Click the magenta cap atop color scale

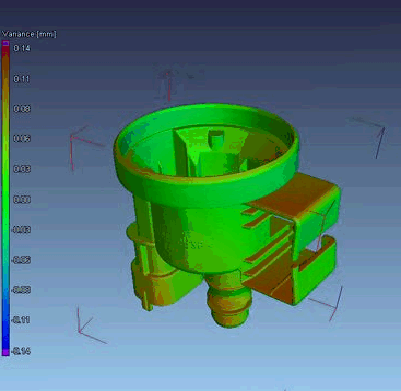point(5,43)
